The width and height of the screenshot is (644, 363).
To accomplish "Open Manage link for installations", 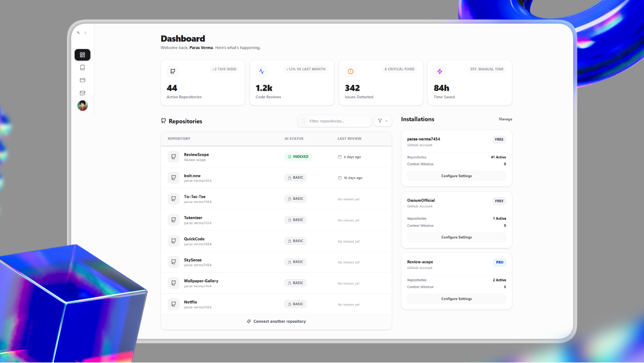I will click(x=505, y=119).
